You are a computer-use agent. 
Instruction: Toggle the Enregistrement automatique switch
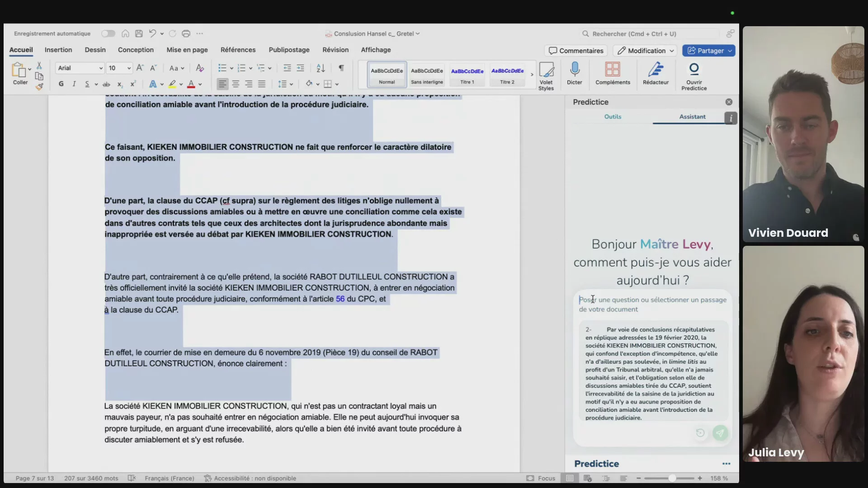click(x=108, y=33)
